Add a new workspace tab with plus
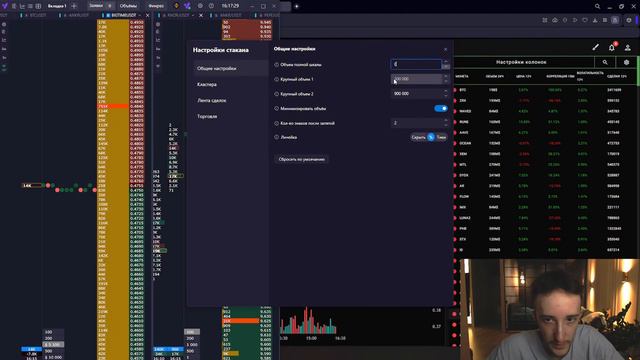640x360 pixels. [74, 6]
